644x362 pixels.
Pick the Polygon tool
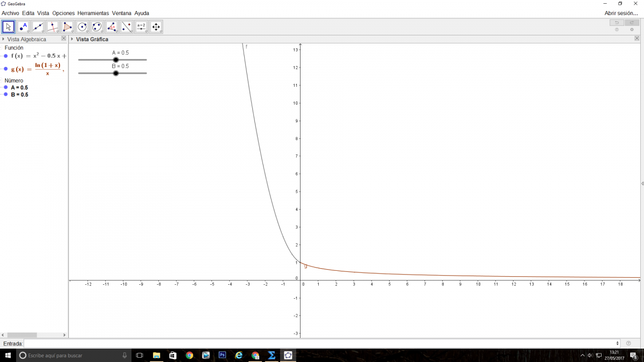(68, 27)
